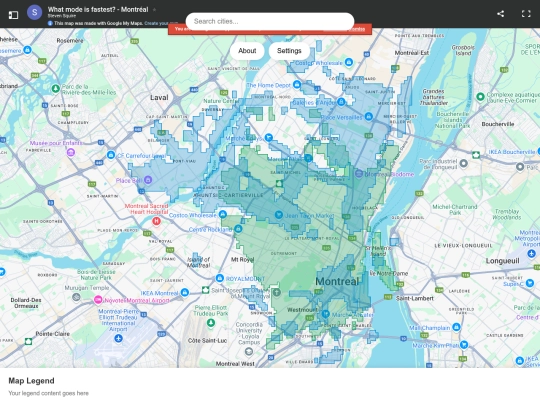This screenshot has height=405, width=540.
Task: Click the Pointe-Claire label
Action: (x=52, y=334)
